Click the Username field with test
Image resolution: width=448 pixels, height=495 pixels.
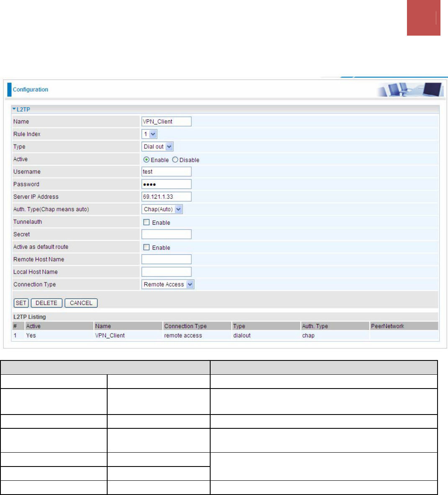[x=167, y=171]
